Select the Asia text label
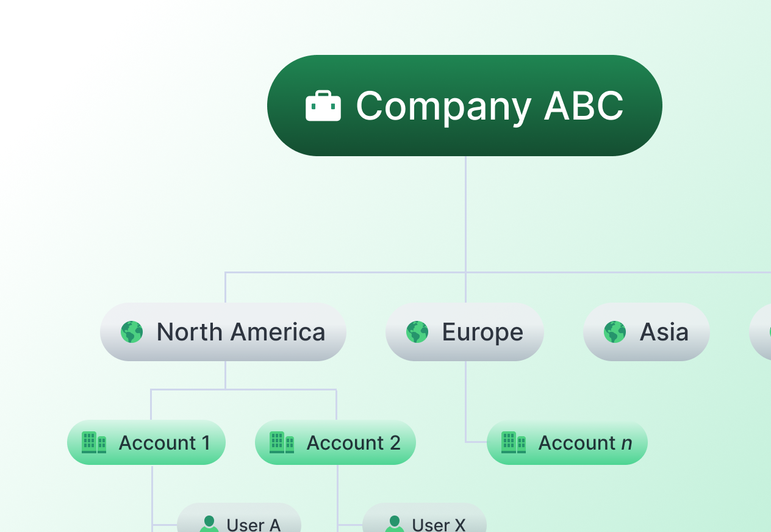Viewport: 771px width, 532px height. pos(664,332)
